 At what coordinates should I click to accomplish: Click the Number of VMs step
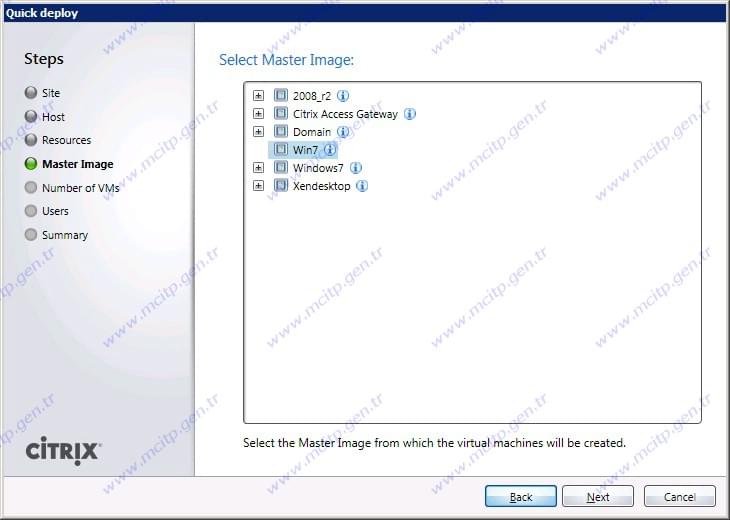click(x=81, y=188)
